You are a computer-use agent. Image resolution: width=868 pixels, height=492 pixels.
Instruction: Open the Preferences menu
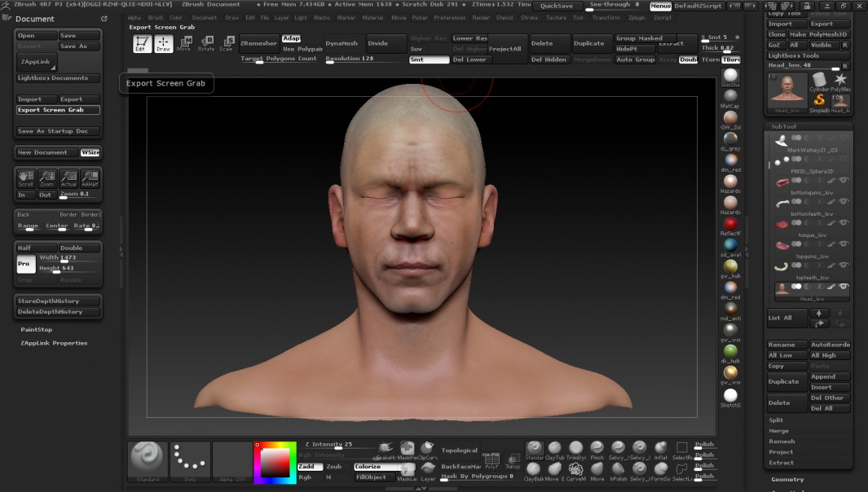tap(450, 18)
